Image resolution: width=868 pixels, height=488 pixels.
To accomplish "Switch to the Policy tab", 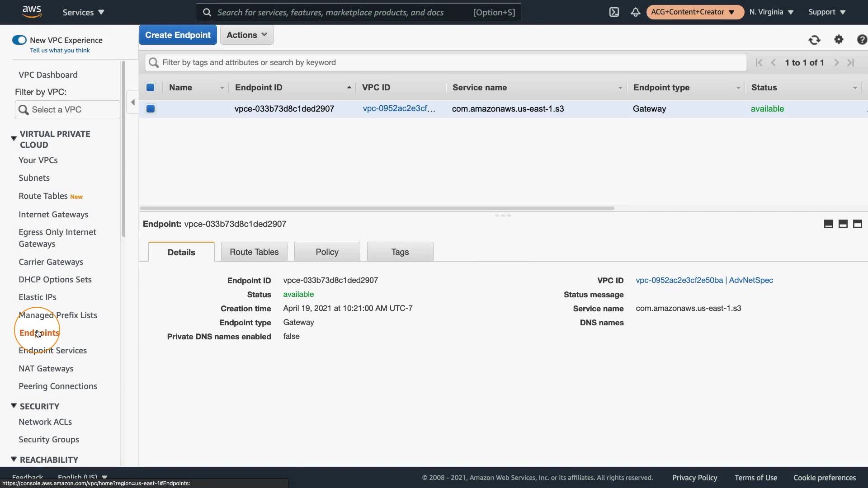I will 327,252.
